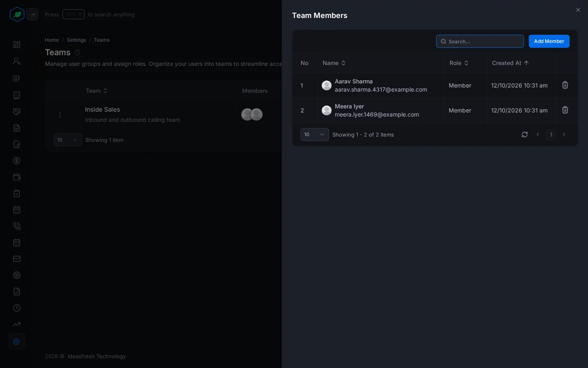Click the green leaf app logo
Screen dimensions: 588x368
point(17,14)
